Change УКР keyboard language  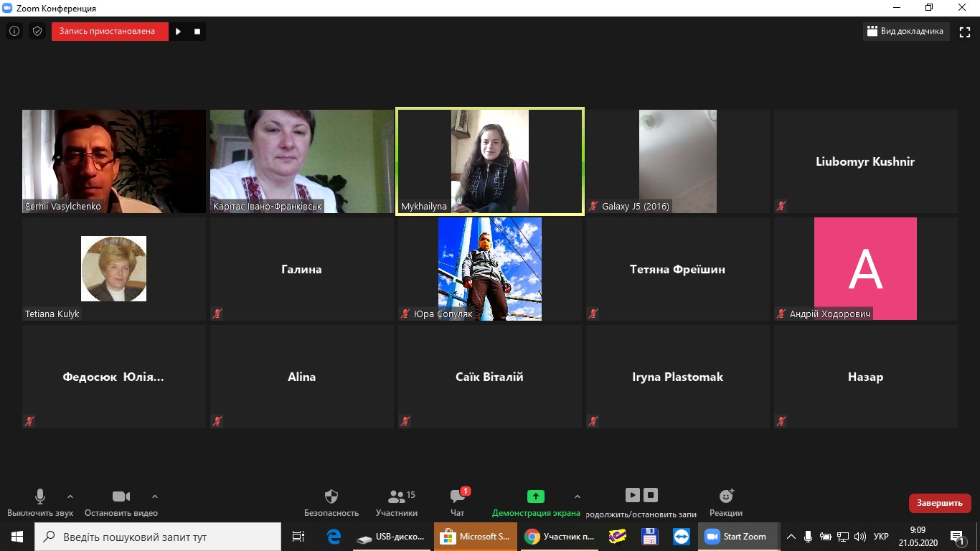[882, 537]
